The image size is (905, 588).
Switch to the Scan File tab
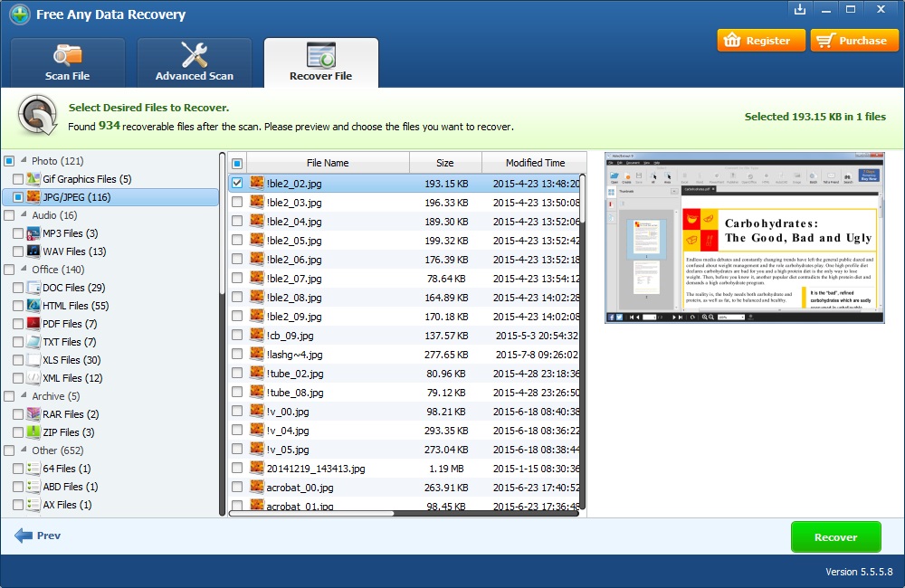pos(67,62)
